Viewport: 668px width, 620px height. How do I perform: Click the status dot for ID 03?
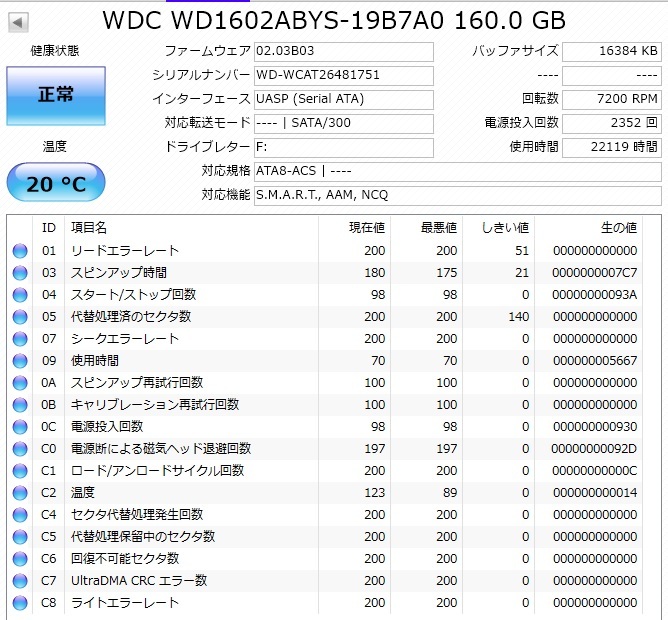click(20, 273)
